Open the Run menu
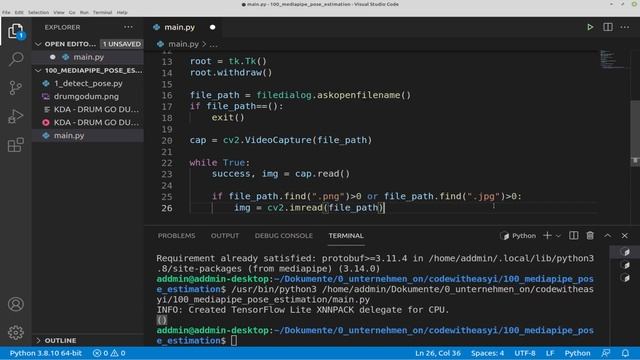 (x=84, y=12)
